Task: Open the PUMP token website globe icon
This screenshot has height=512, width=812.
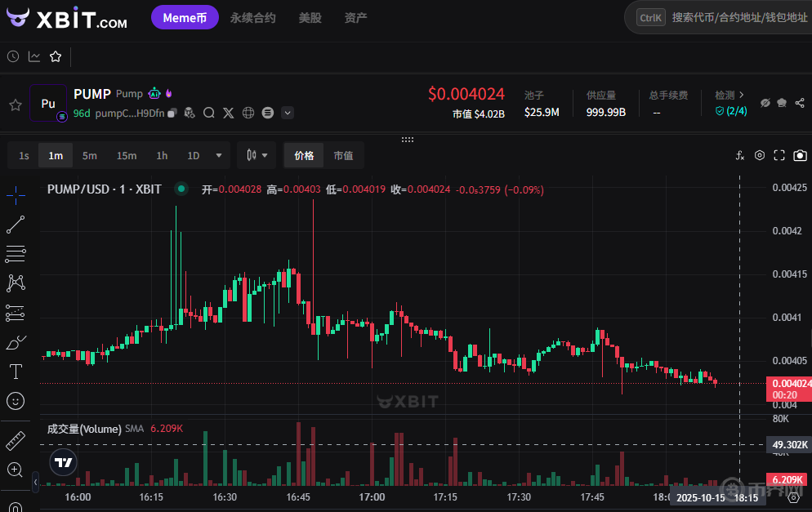Action: click(248, 113)
